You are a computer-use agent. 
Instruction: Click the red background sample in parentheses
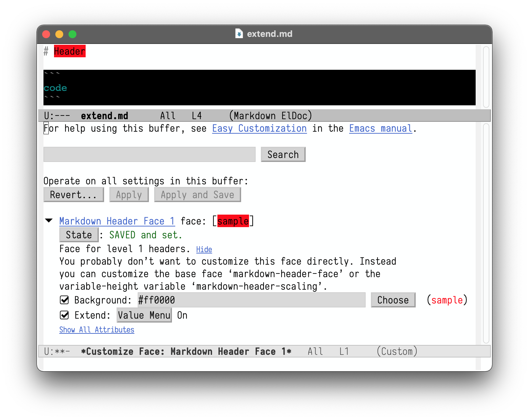pos(447,300)
